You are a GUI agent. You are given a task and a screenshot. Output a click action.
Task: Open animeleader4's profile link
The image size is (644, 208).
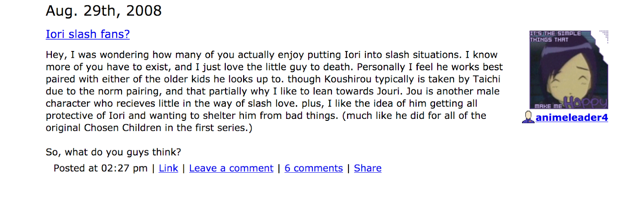(x=572, y=117)
